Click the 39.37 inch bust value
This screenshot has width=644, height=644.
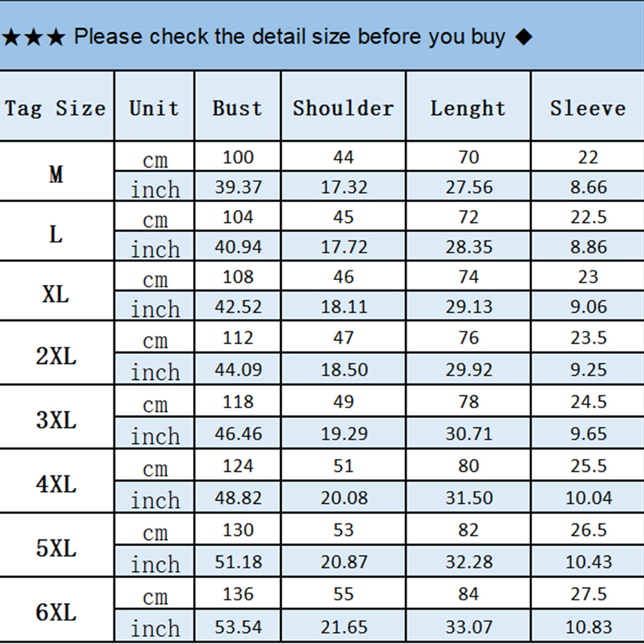coord(238,187)
